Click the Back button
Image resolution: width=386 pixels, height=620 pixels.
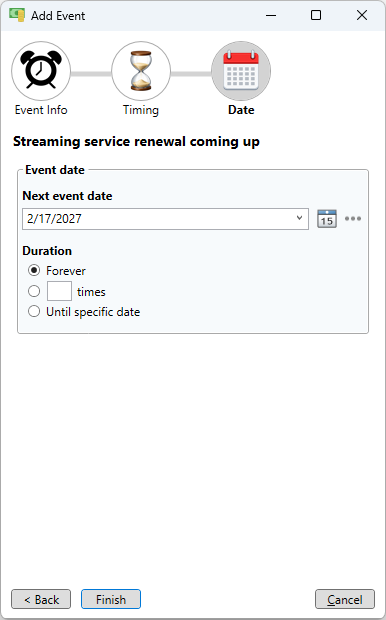tap(41, 599)
